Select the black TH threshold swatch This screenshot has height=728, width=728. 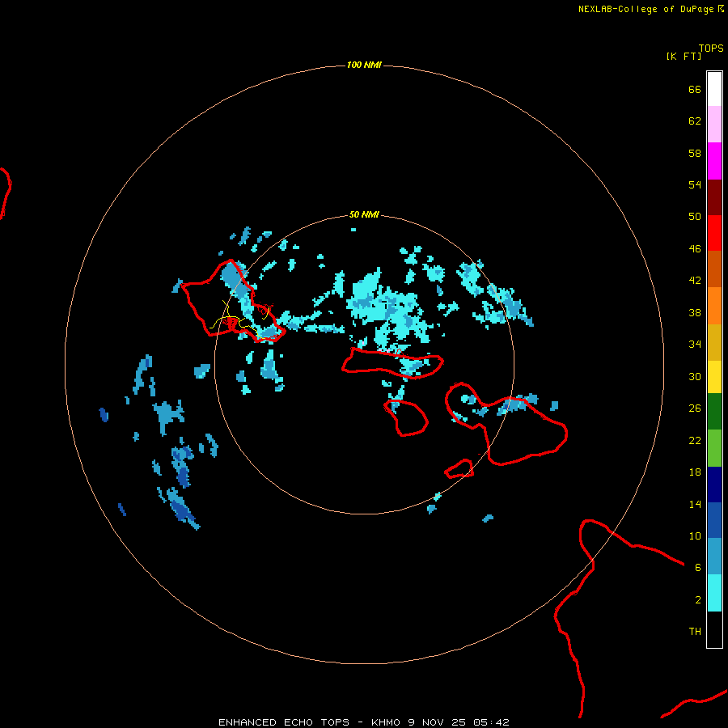(x=714, y=629)
